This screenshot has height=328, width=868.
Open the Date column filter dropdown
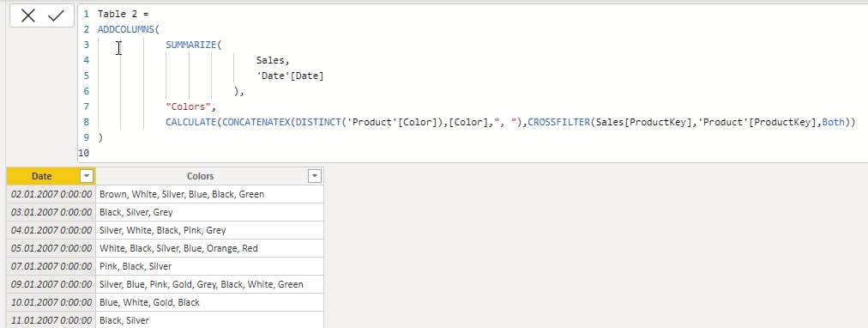pyautogui.click(x=87, y=176)
